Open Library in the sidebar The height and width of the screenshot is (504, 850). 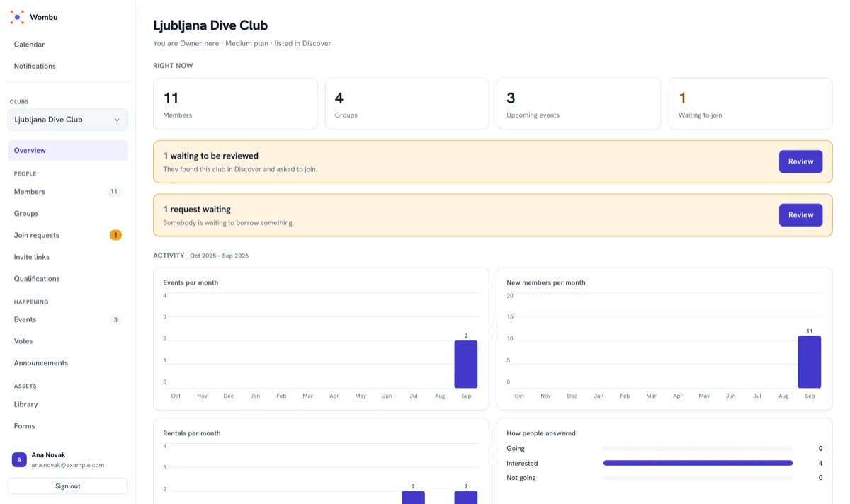[x=68, y=404]
